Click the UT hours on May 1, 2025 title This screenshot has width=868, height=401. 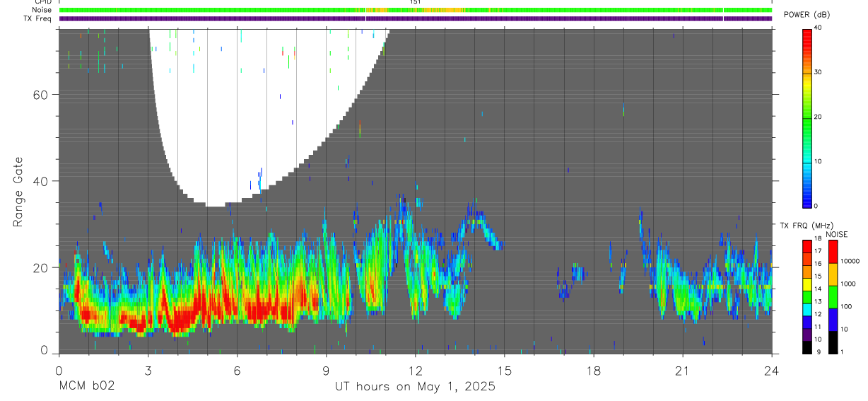tap(415, 387)
